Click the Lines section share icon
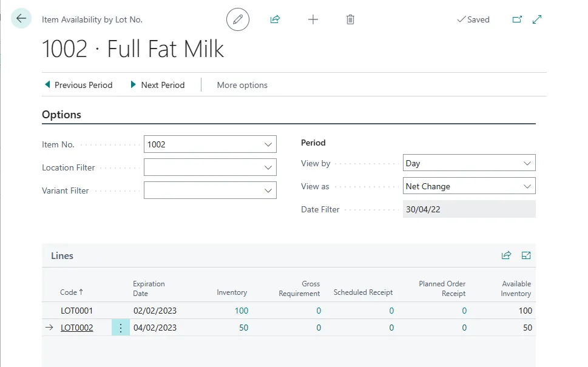Image resolution: width=588 pixels, height=367 pixels. [506, 255]
